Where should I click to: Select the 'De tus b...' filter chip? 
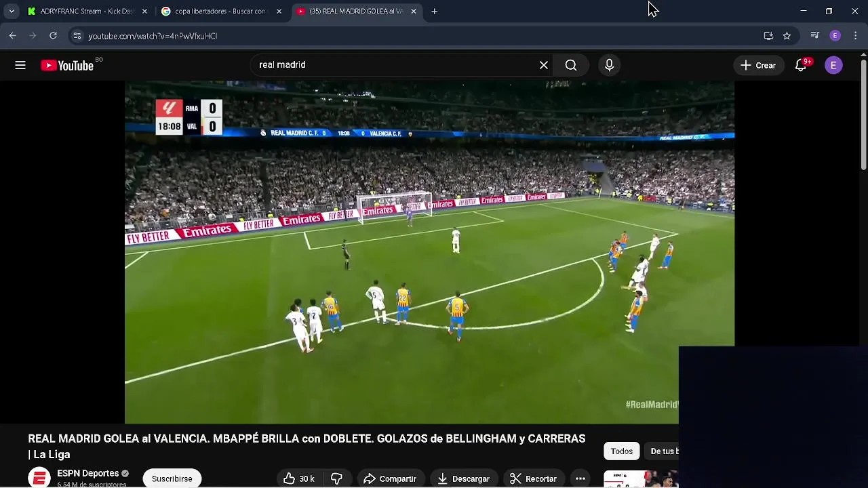[663, 451]
